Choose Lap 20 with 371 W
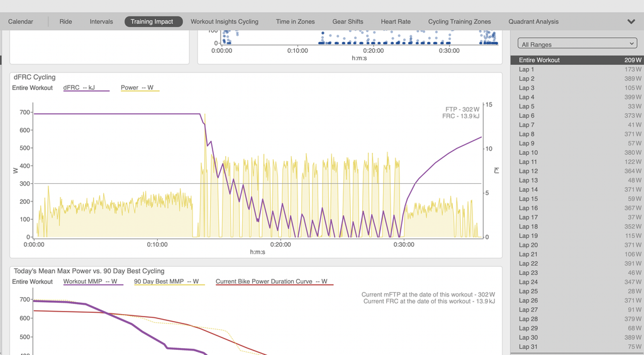644x355 pixels. 577,245
